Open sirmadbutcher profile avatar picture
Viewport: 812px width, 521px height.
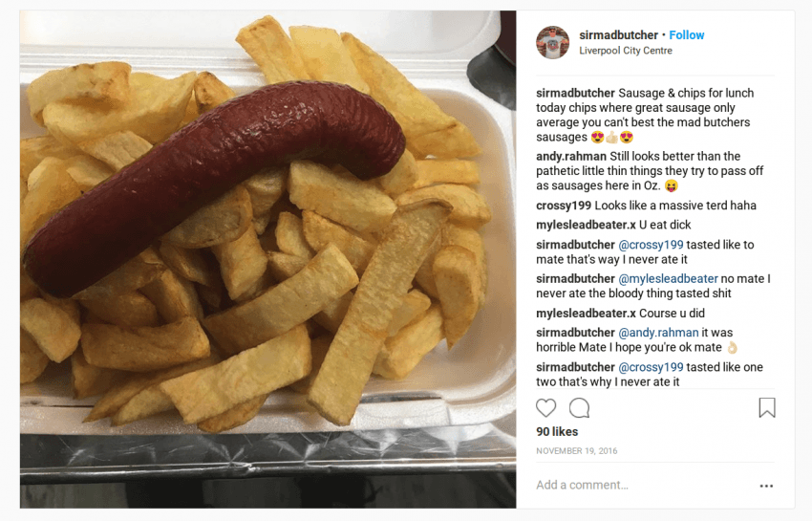tap(552, 42)
